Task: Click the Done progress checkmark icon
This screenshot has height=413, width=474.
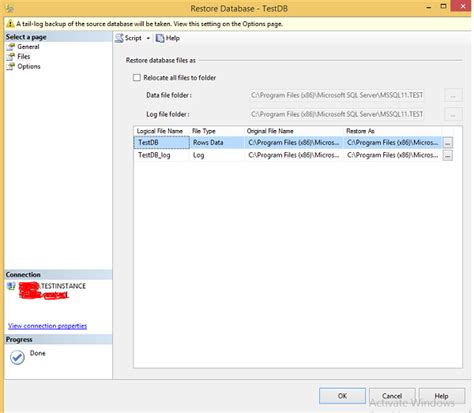Action: tap(17, 358)
